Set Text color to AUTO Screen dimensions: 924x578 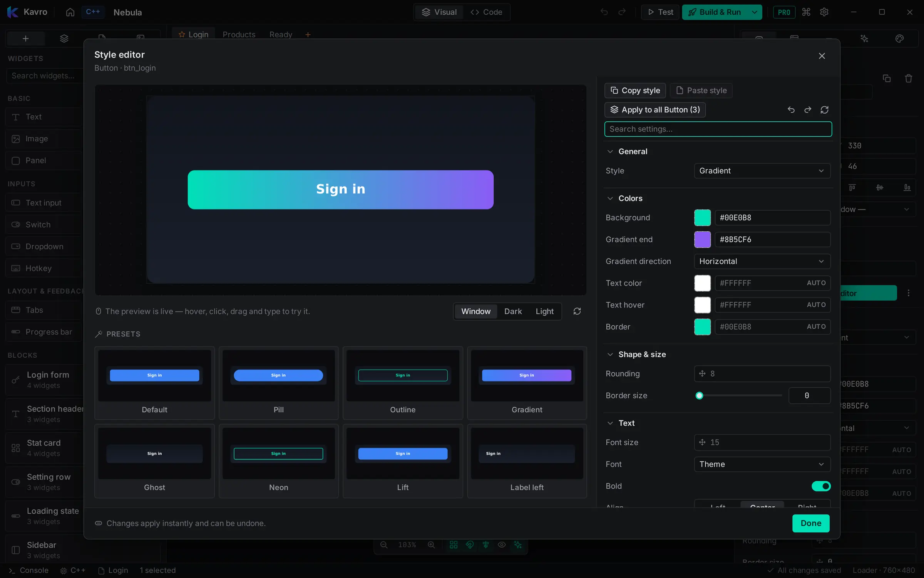point(816,283)
